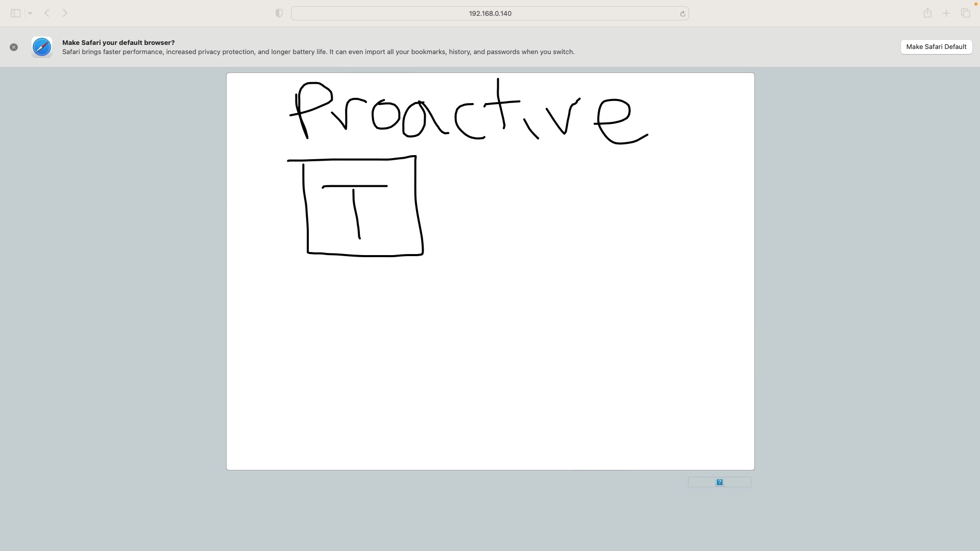Click the Safari compass icon in banner
Viewport: 980px width, 551px height.
(x=42, y=47)
